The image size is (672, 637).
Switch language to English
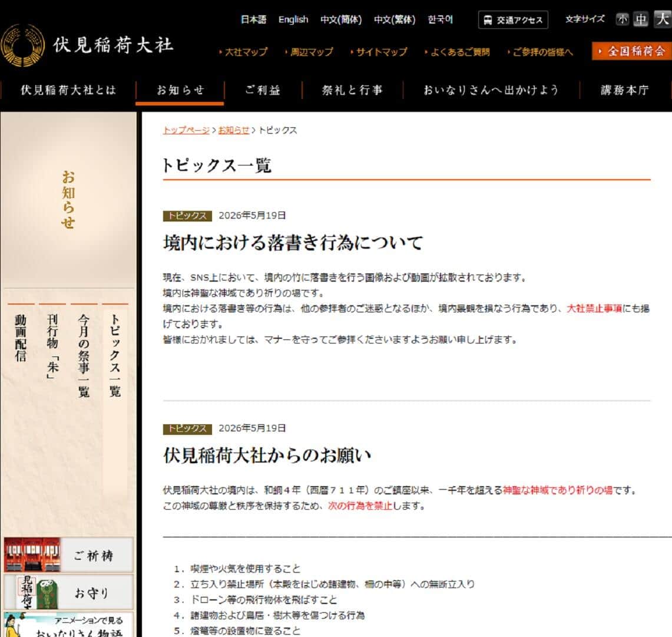293,19
